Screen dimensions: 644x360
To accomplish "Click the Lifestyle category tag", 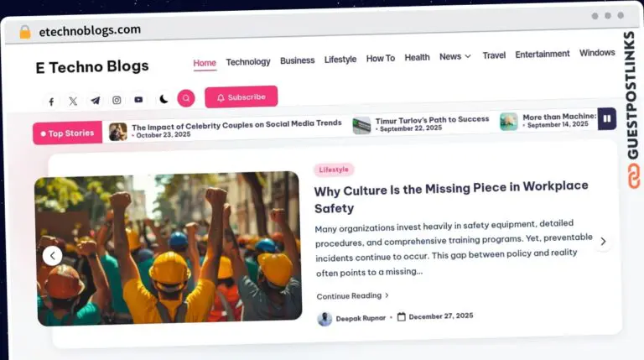I will [334, 170].
